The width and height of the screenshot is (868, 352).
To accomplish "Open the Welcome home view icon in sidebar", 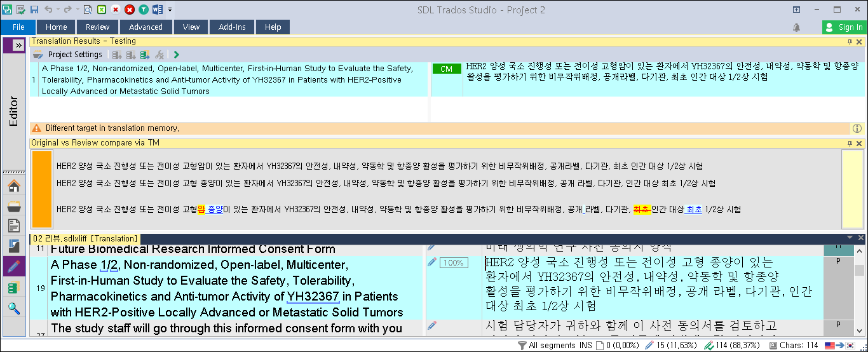I will coord(14,186).
